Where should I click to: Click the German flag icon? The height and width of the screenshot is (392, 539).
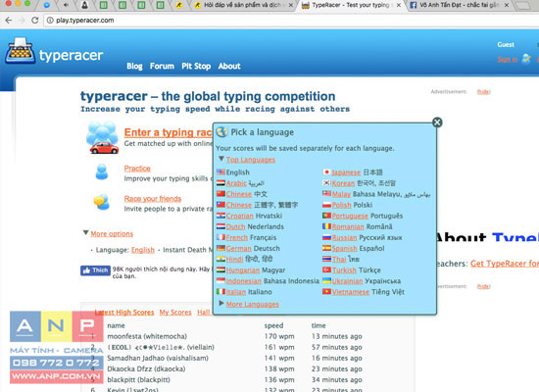[x=220, y=248]
